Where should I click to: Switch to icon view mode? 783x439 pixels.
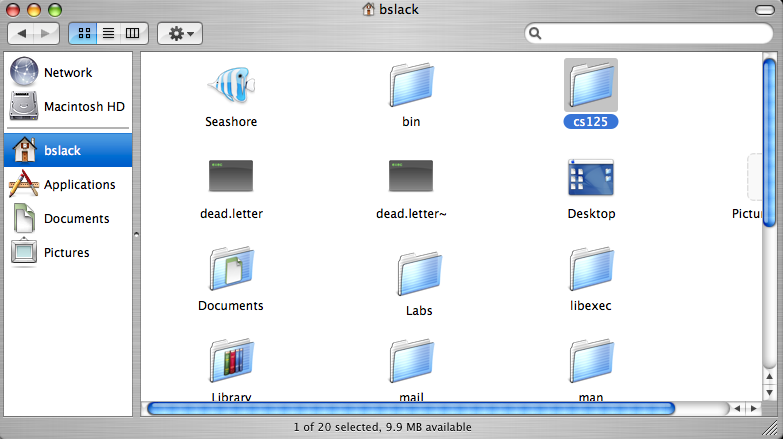[x=83, y=34]
